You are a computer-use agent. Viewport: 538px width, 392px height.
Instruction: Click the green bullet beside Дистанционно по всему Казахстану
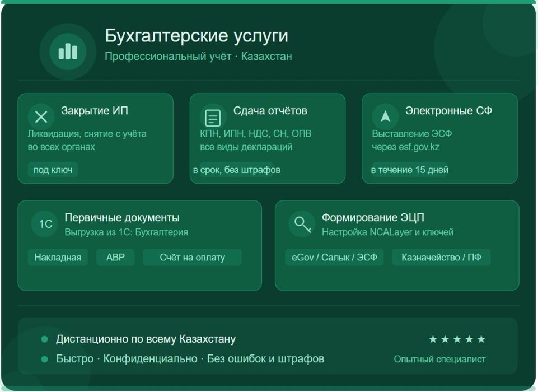pos(44,339)
